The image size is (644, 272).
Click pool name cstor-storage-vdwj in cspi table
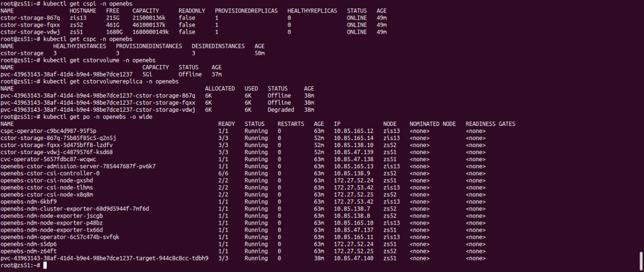[x=30, y=32]
